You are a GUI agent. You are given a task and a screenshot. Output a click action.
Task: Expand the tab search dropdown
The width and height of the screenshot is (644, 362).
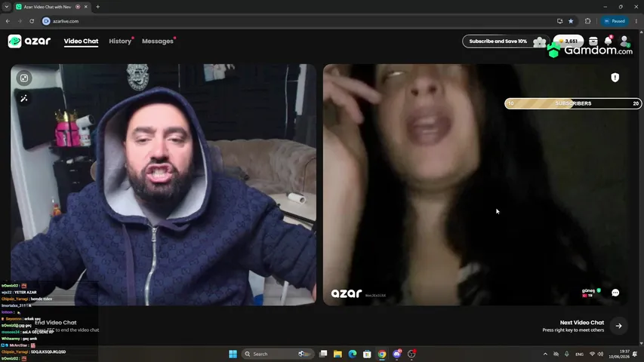[7, 7]
